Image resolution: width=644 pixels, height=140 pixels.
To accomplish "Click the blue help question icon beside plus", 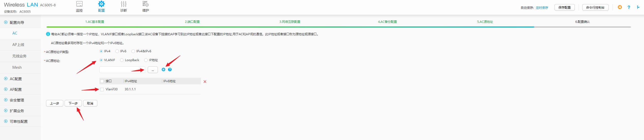I will 170,69.
